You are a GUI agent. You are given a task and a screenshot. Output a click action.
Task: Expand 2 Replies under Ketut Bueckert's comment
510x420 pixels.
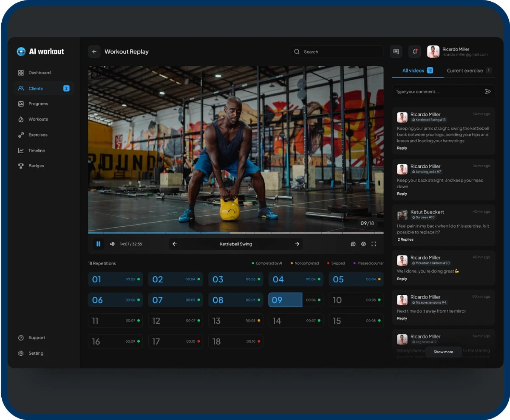pos(405,240)
